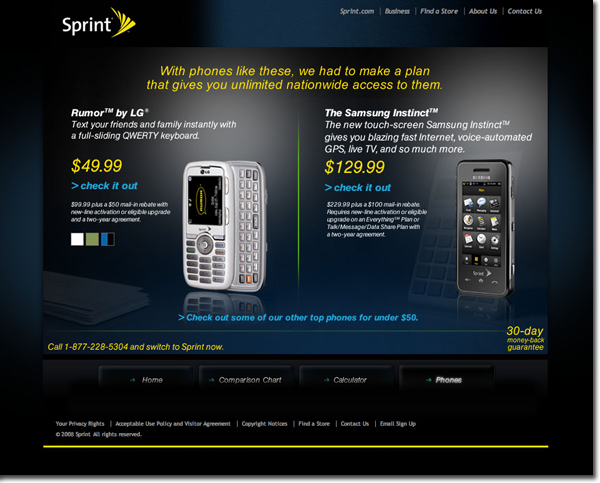600x483 pixels.
Task: Click Email Sign Up in footer
Action: [x=398, y=424]
